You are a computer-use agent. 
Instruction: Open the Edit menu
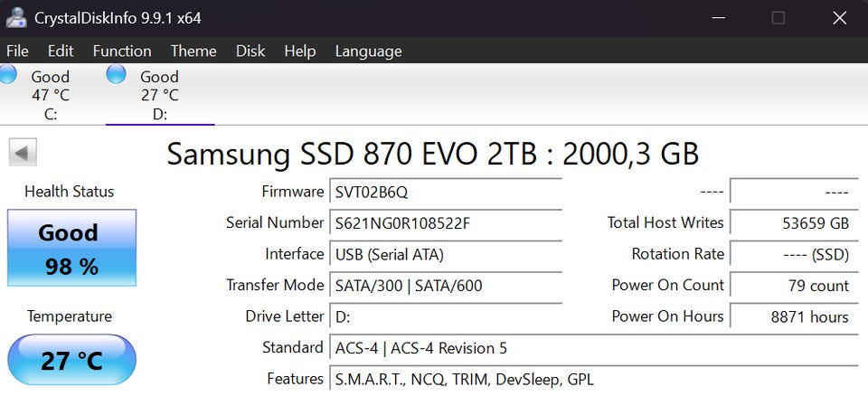(x=61, y=51)
